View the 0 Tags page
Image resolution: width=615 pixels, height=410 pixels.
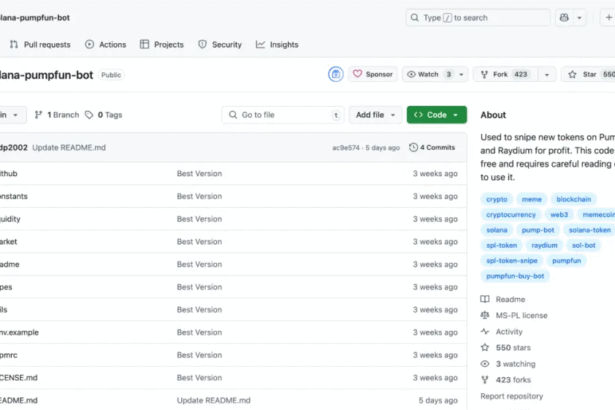[103, 115]
